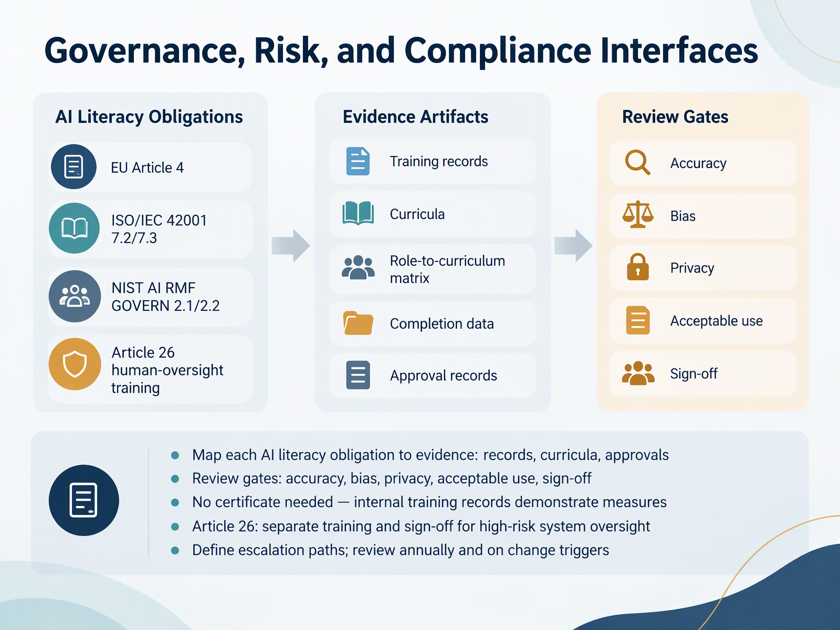
Task: Click the Completion data folder icon
Action: click(x=358, y=323)
